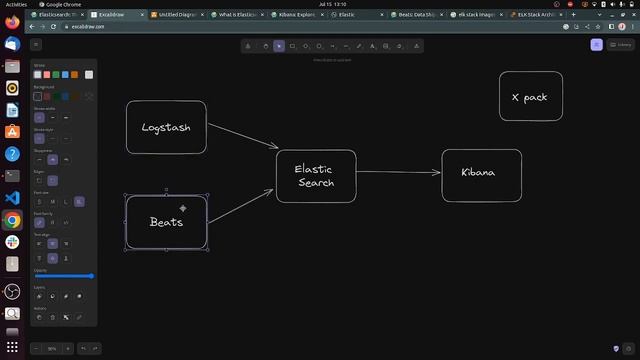Click the purple live collaboration button
This screenshot has height=360, width=640.
click(x=597, y=44)
